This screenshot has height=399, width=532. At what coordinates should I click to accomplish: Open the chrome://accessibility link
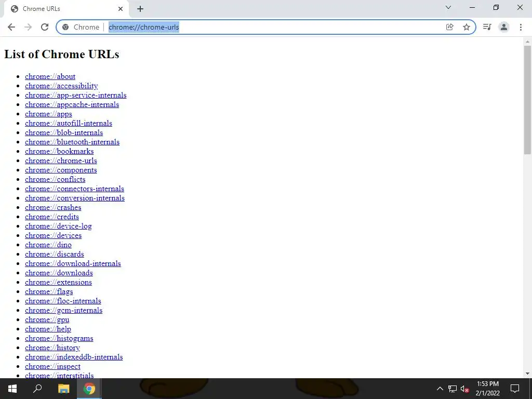(61, 86)
